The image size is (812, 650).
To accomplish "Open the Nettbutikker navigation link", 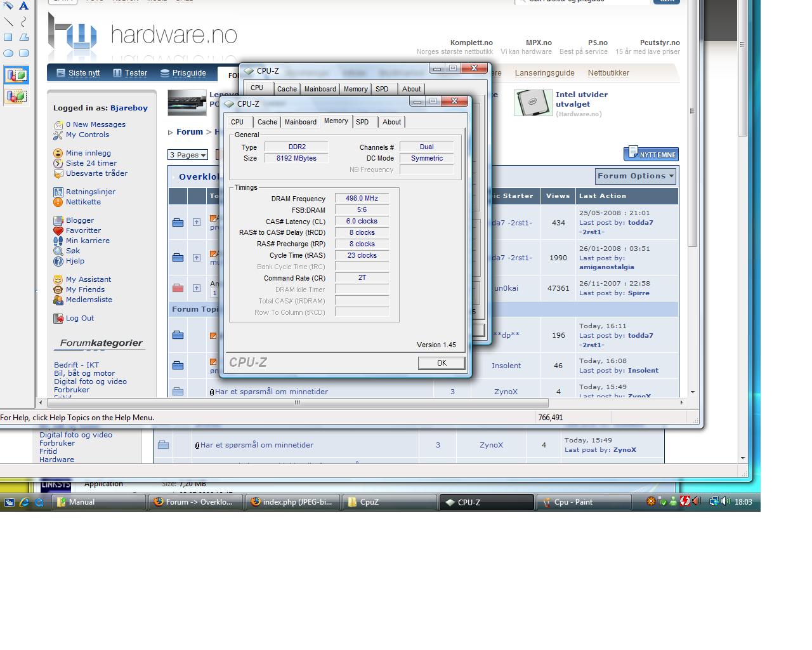I will tap(608, 73).
